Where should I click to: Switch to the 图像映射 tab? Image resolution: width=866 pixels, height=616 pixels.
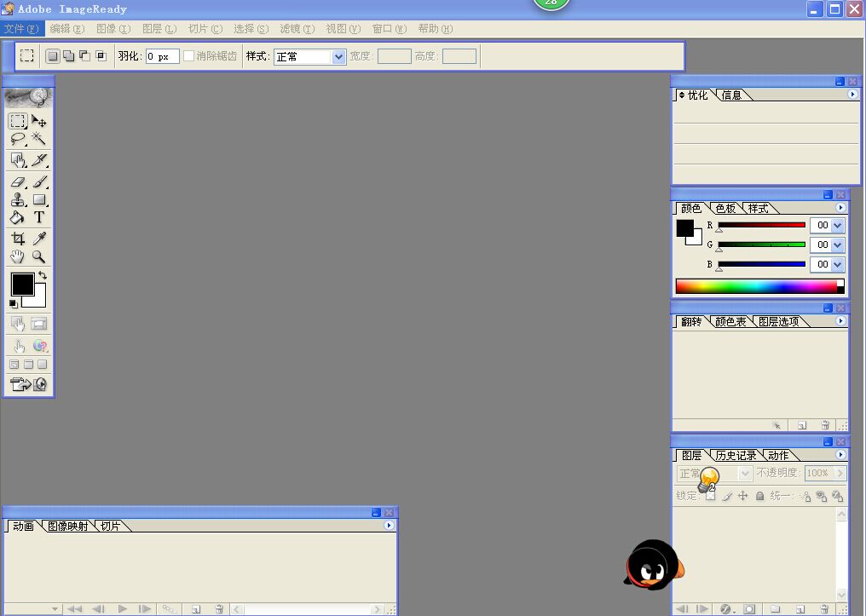[67, 526]
